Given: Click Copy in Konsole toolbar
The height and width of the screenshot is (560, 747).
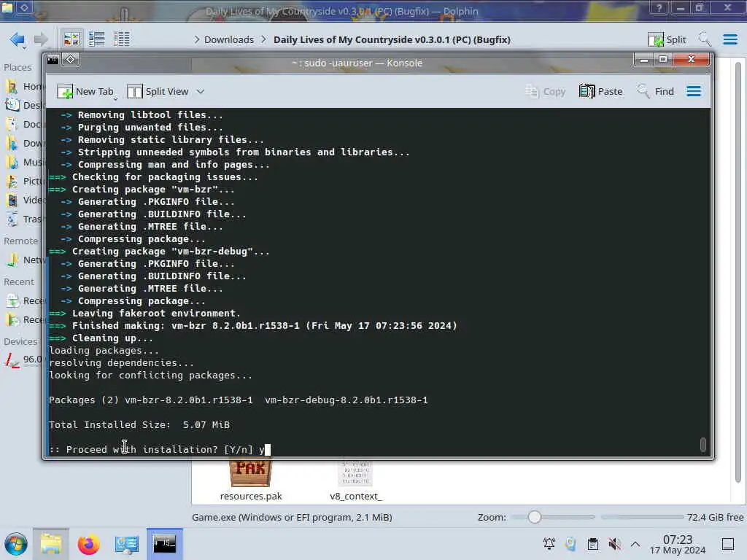Looking at the screenshot, I should tap(545, 91).
